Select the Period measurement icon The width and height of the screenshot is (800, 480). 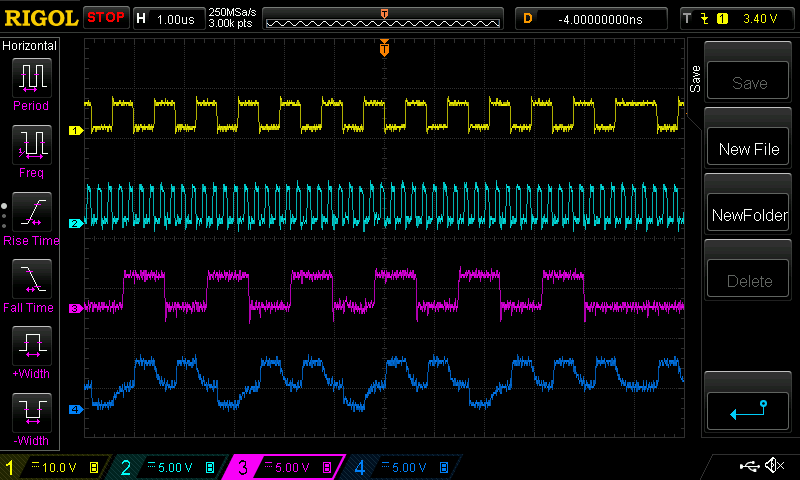pos(32,78)
